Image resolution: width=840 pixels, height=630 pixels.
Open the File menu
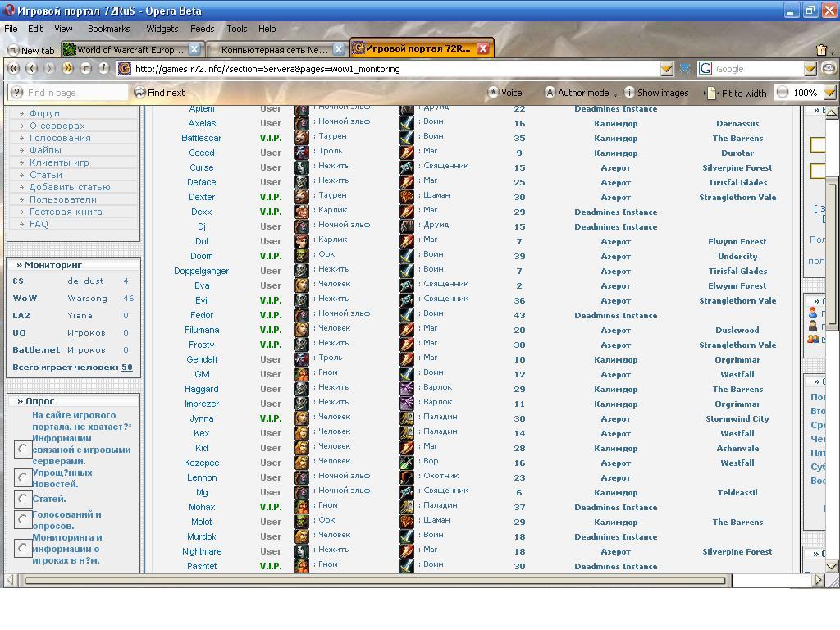11,29
